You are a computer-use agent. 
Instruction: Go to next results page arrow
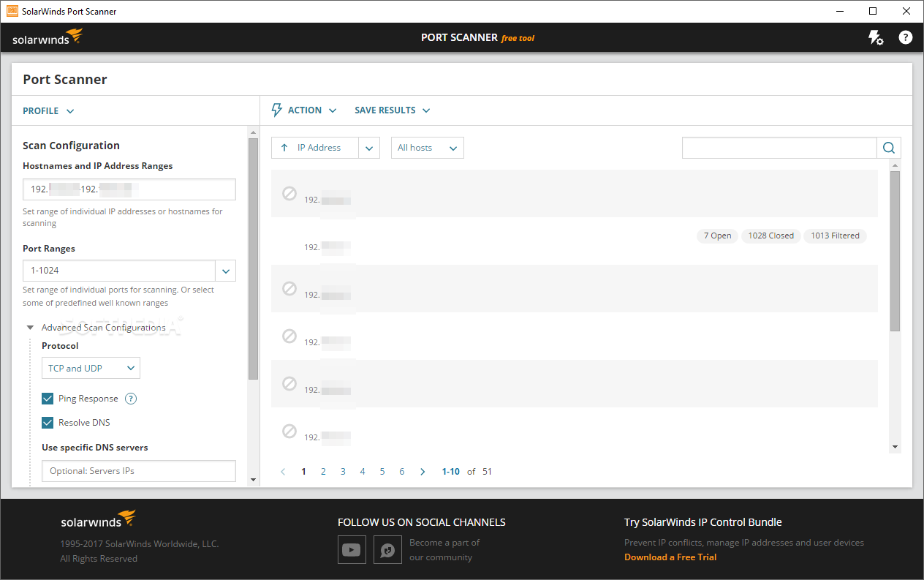pyautogui.click(x=423, y=472)
